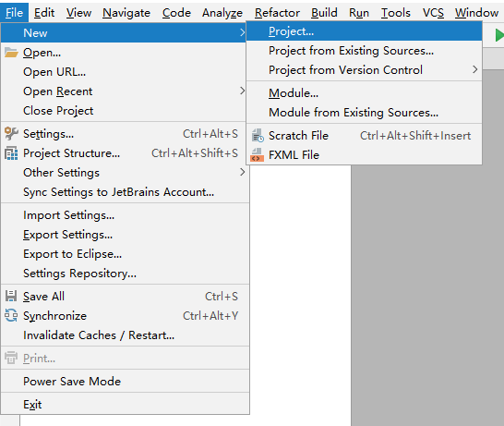504x426 pixels.
Task: Choose Invalidate Caches / Restart...
Action: click(125, 335)
